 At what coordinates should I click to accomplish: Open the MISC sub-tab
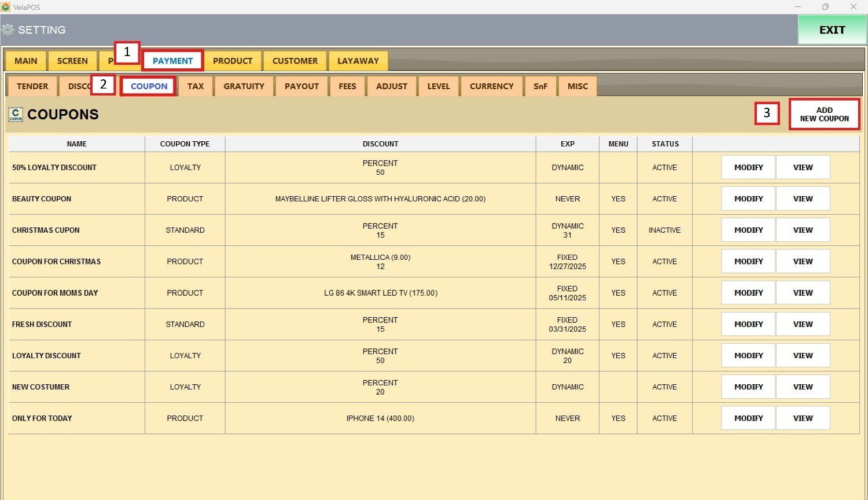(x=578, y=86)
